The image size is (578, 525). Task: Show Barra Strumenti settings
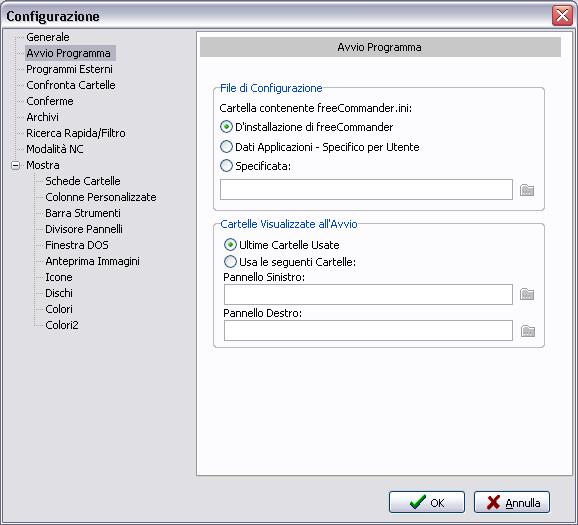coord(83,213)
